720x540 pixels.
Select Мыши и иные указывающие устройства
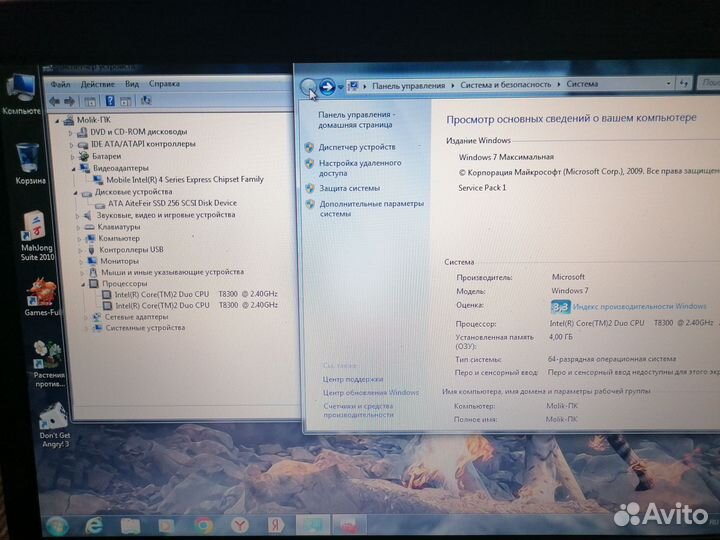tap(173, 272)
